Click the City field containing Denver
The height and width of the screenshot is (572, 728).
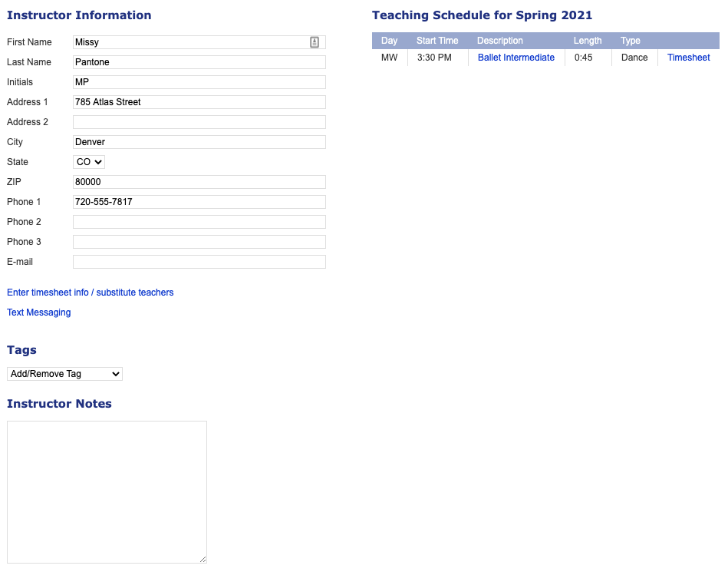(x=199, y=142)
